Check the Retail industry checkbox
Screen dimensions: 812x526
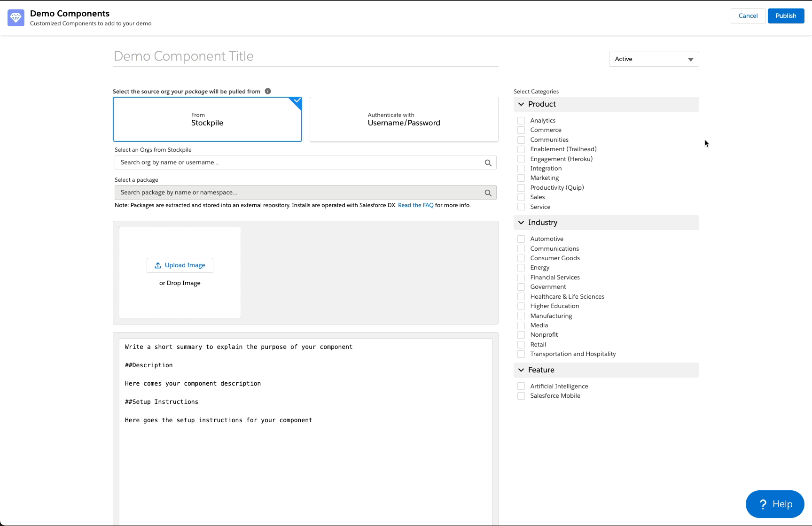tap(521, 345)
